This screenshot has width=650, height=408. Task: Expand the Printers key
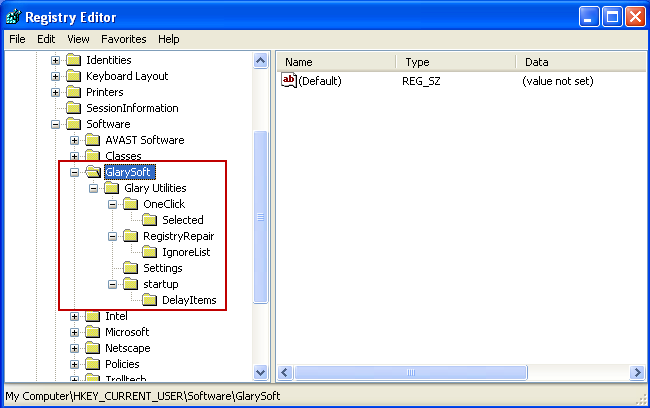(55, 92)
